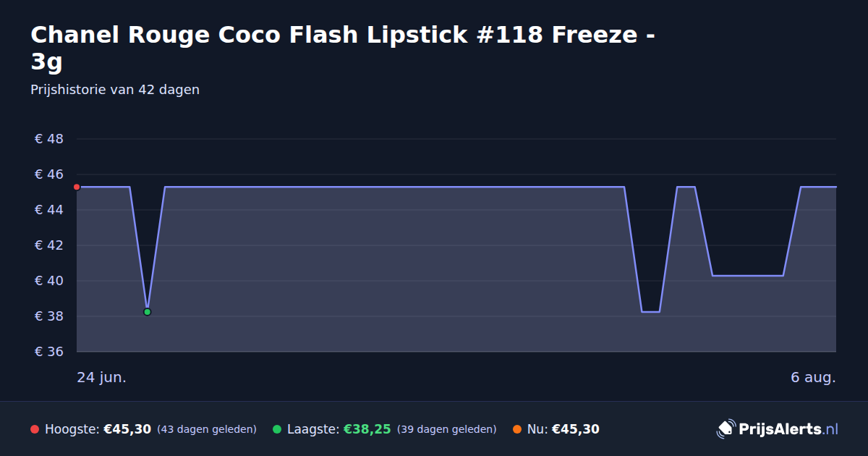The height and width of the screenshot is (456, 868).
Task: Click the € 48 axis label
Action: pos(49,139)
